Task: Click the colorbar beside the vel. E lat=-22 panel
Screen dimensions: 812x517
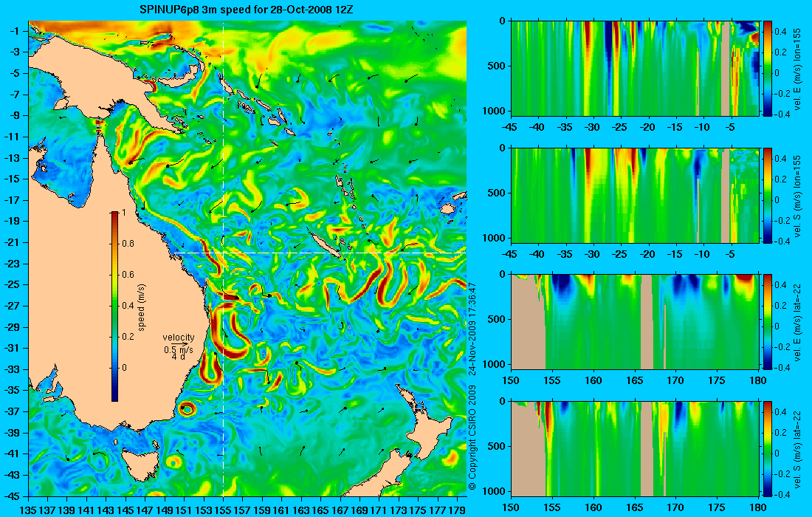Action: [768, 322]
